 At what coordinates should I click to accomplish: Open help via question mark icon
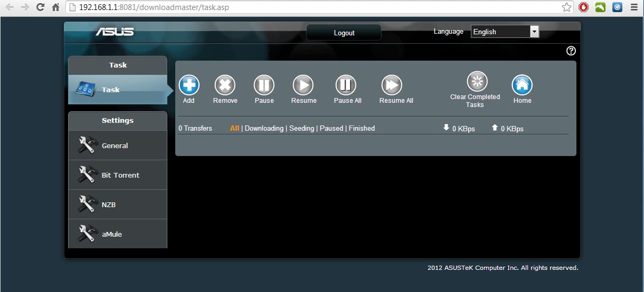click(571, 51)
